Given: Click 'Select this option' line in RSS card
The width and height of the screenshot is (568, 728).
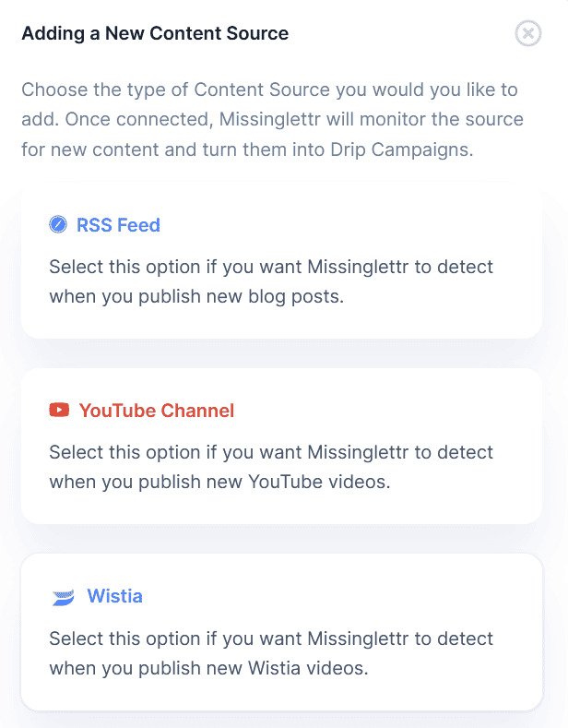Looking at the screenshot, I should (271, 268).
